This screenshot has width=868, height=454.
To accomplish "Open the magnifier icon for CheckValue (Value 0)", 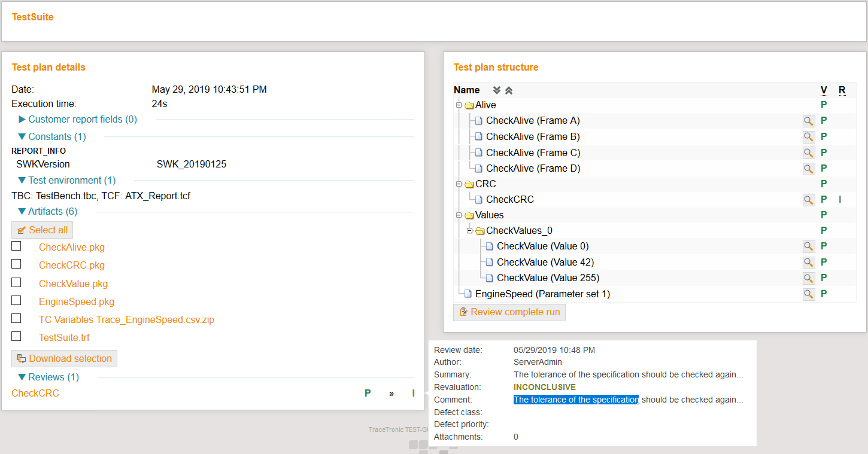I will (x=809, y=246).
